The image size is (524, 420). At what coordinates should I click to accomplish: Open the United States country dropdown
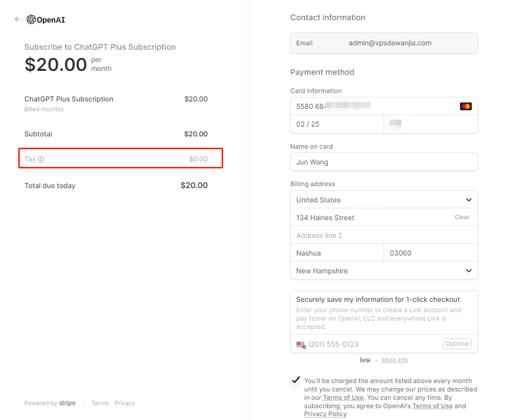[384, 199]
